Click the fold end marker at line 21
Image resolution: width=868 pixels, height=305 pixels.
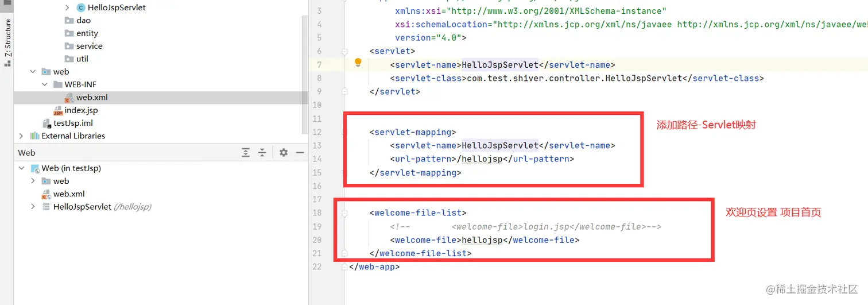(x=344, y=252)
